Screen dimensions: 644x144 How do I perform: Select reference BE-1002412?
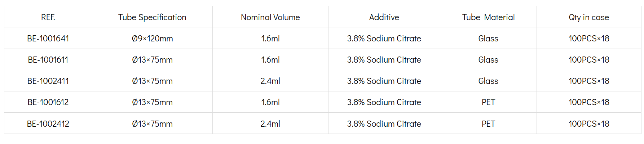tap(48, 124)
